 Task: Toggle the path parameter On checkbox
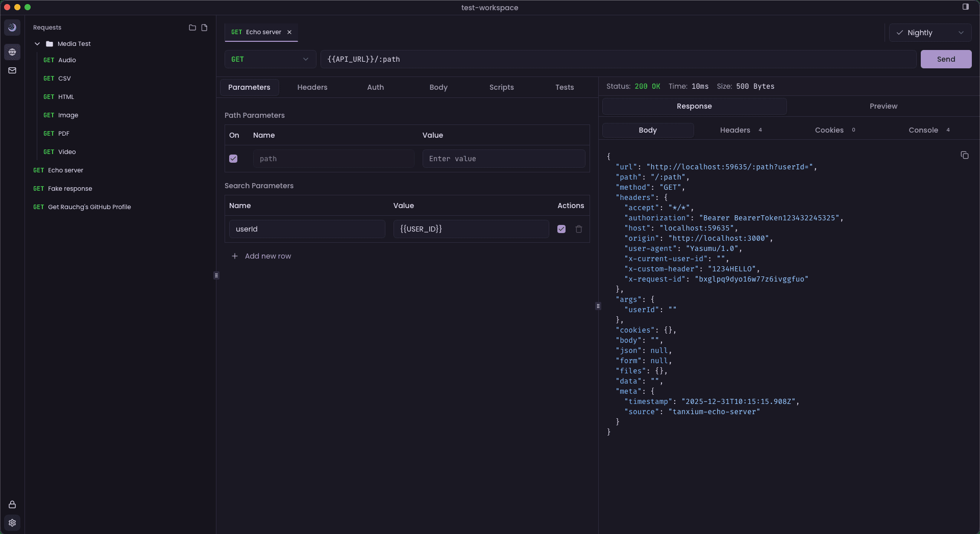point(233,159)
